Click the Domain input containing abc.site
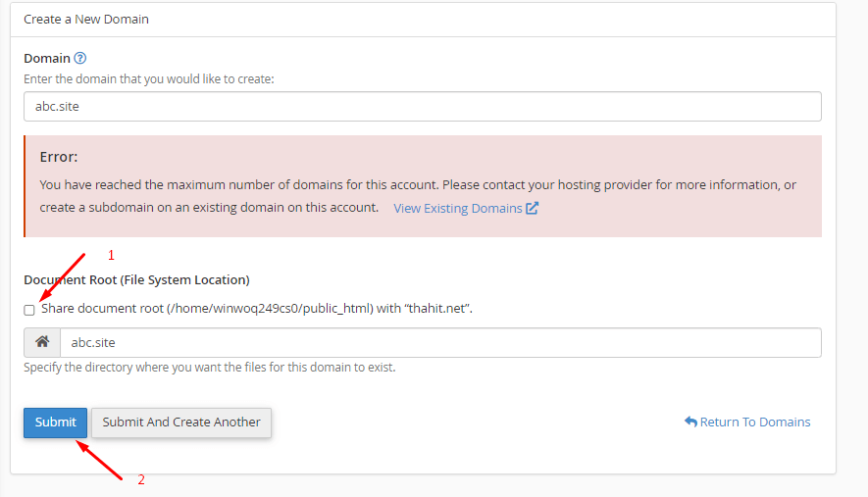 coord(423,106)
